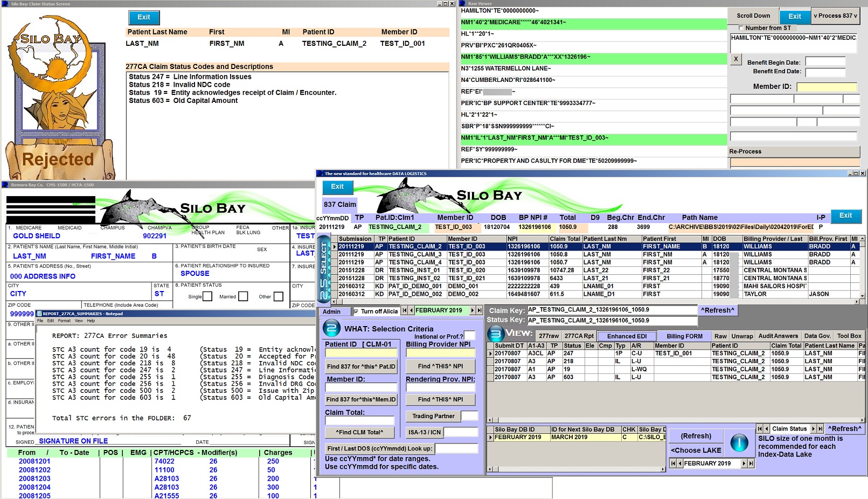868x499 pixels.
Task: Go to next month after top FEBRUARY 2019
Action: (x=473, y=311)
